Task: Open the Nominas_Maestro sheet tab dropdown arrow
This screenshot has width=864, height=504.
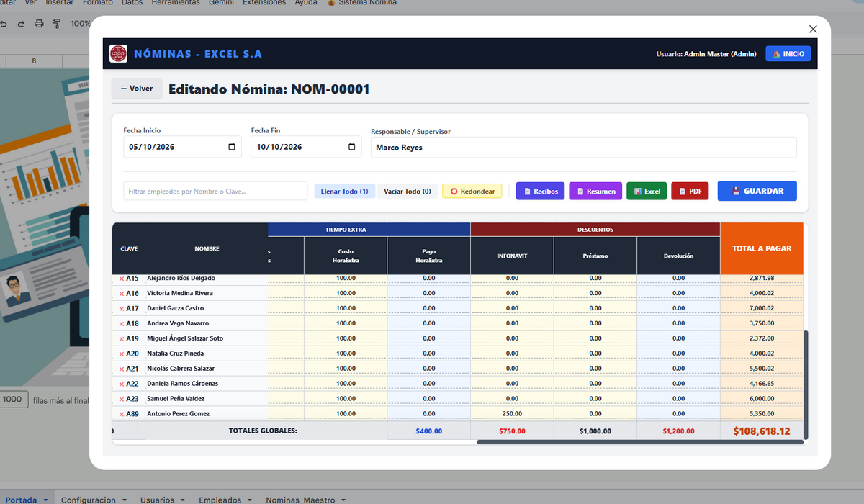Action: tap(344, 500)
